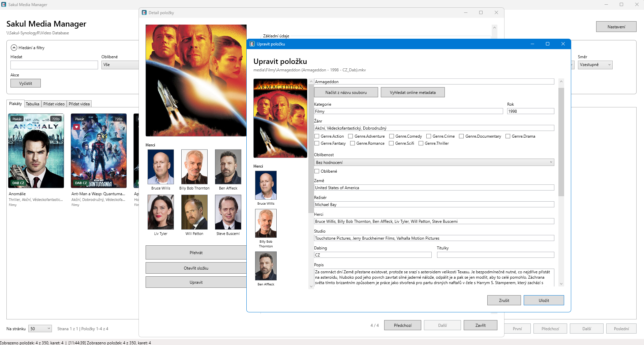Click the Upravit button in detail window

pyautogui.click(x=196, y=282)
